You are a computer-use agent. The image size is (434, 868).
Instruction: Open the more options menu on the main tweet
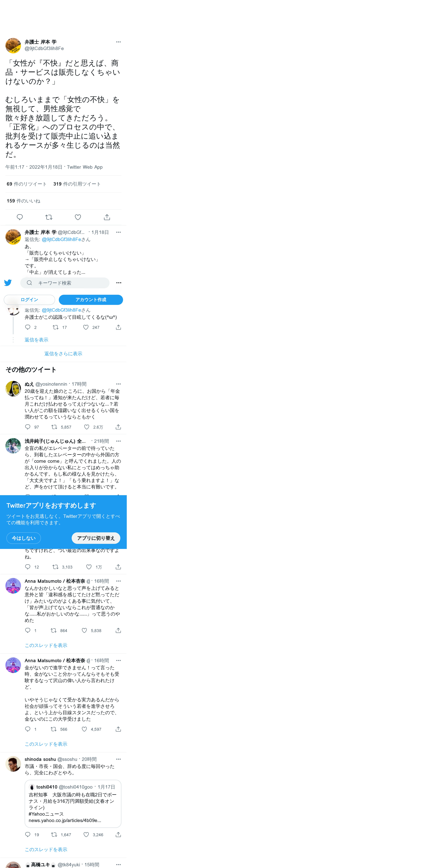click(118, 42)
